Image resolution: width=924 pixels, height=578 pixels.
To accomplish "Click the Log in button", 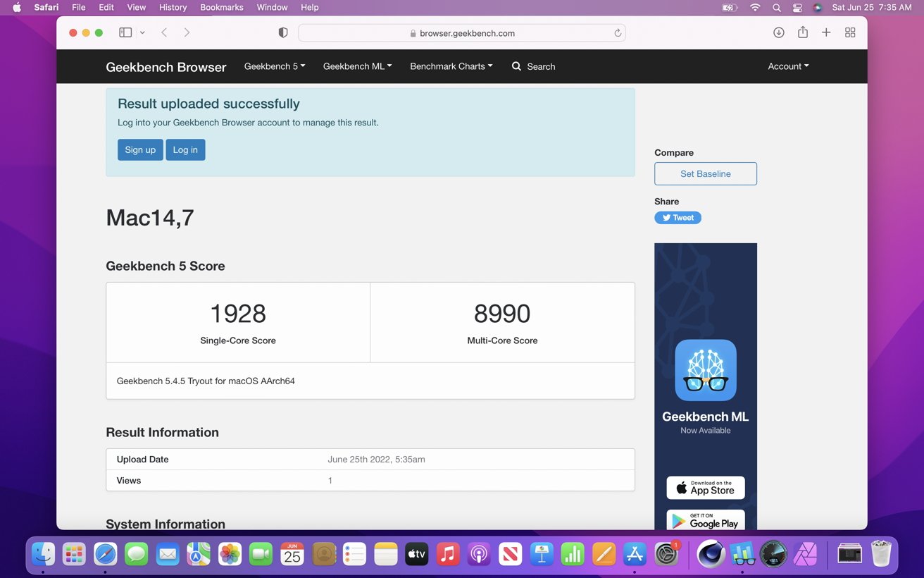I will click(x=185, y=149).
